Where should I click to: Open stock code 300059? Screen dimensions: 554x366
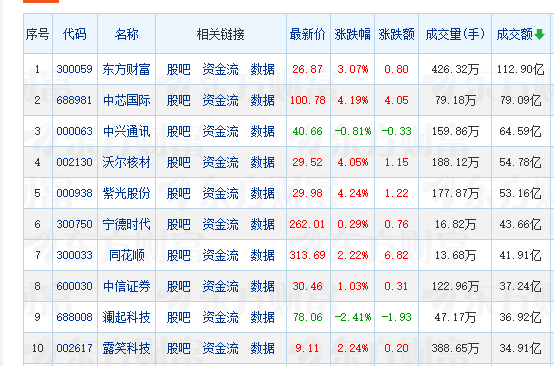74,69
